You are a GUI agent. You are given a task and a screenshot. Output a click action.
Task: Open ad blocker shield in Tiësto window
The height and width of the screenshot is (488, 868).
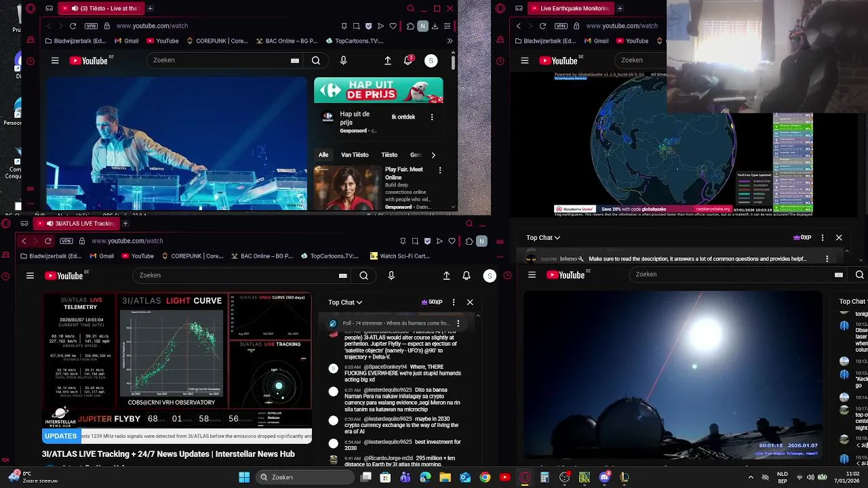[x=368, y=26]
